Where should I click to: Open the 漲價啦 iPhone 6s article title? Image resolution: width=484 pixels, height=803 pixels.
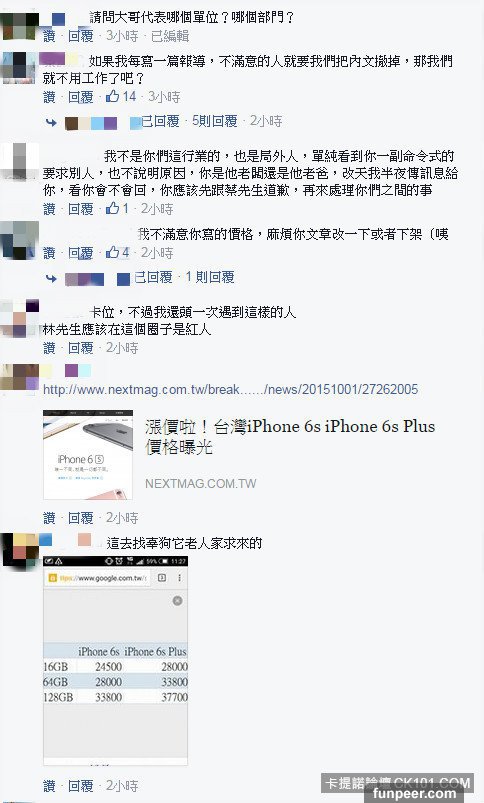(x=290, y=436)
